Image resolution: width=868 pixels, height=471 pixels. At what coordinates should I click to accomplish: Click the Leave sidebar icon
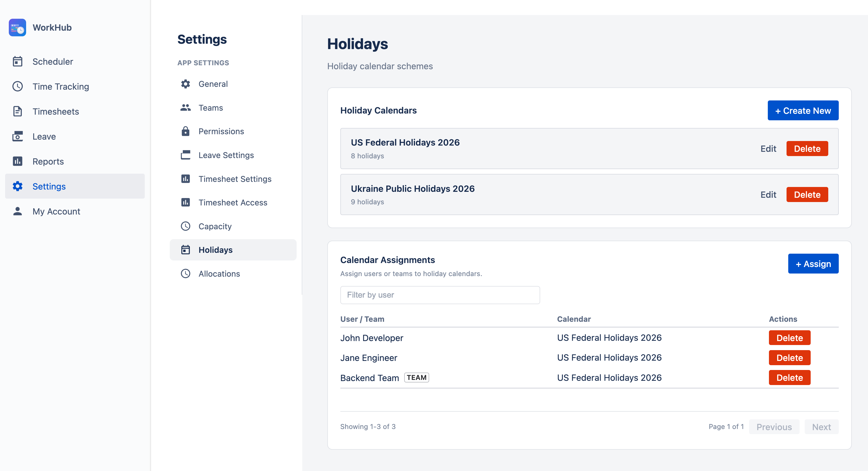click(18, 136)
